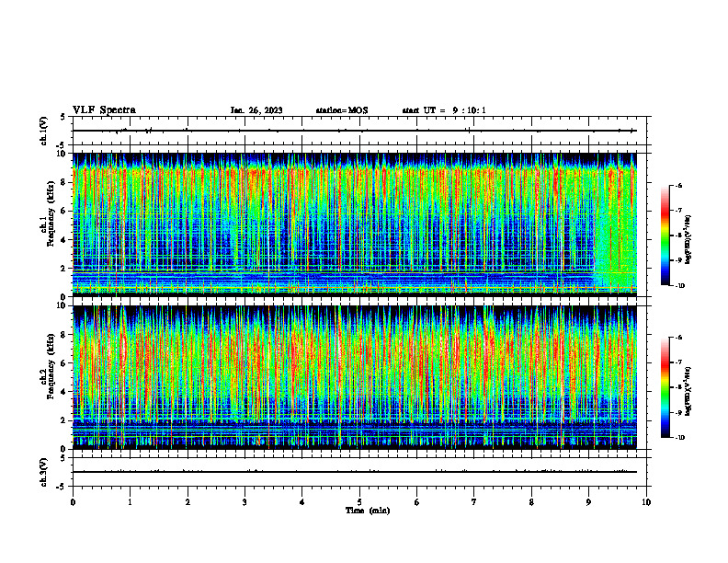Click the "Time (min)" x-axis label

[x=368, y=511]
